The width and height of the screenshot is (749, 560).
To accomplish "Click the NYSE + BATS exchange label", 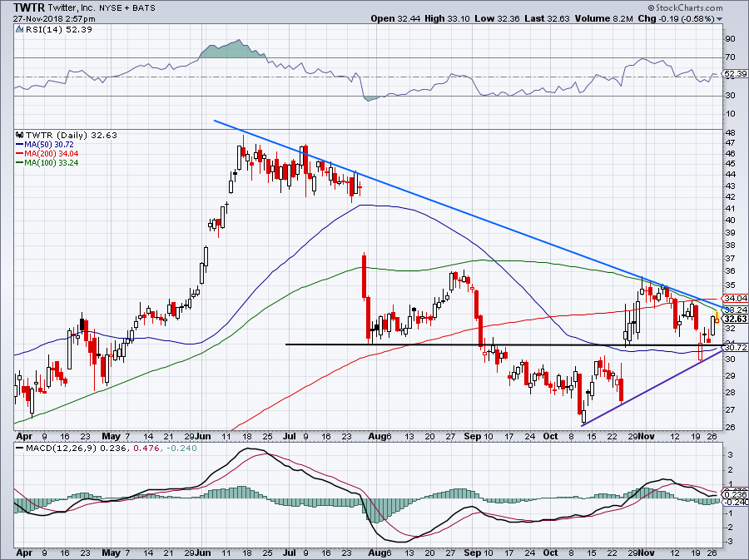I will [x=127, y=8].
